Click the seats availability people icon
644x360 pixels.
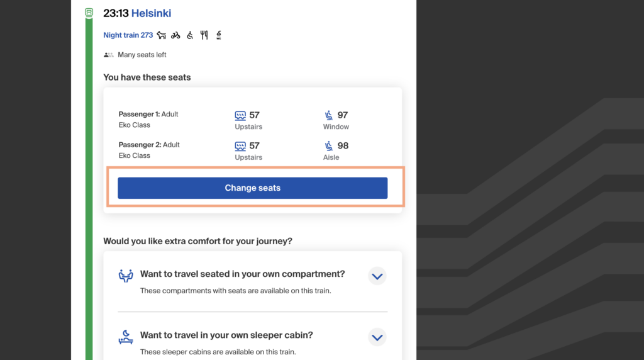coord(108,55)
